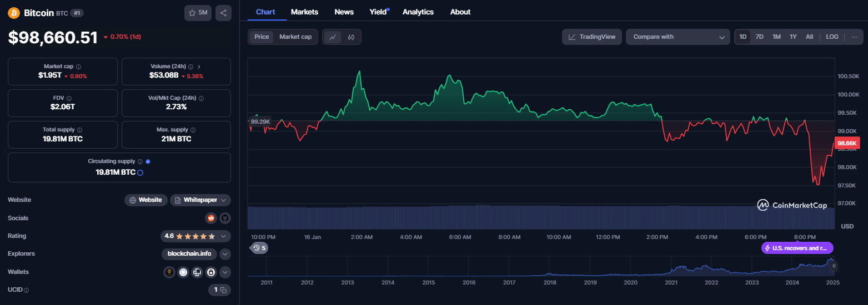Image resolution: width=868 pixels, height=305 pixels.
Task: Switch to the Markets tab
Action: pos(304,12)
